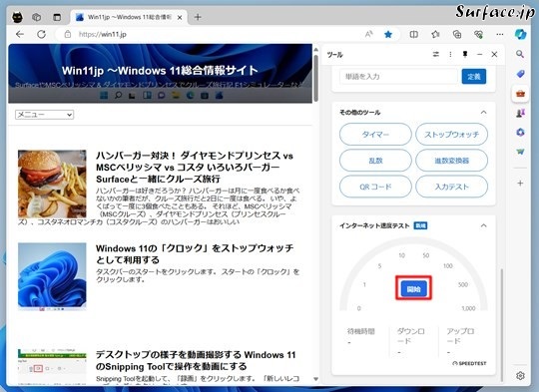Screen dimensions: 539x392
Task: Click the page scrollbar down arrow
Action: [x=315, y=379]
